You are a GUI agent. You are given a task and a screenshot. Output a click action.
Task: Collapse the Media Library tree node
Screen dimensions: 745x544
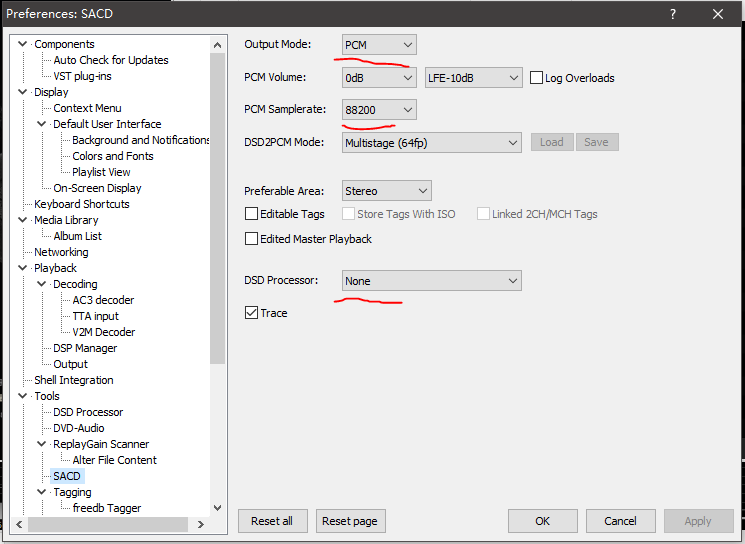pos(23,220)
